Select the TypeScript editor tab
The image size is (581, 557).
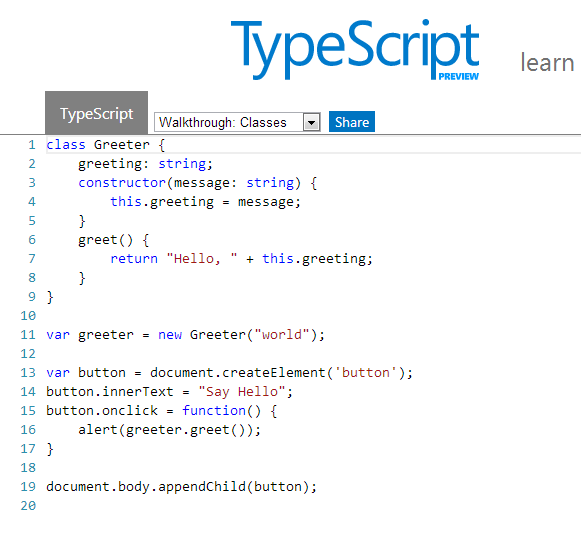pyautogui.click(x=96, y=113)
